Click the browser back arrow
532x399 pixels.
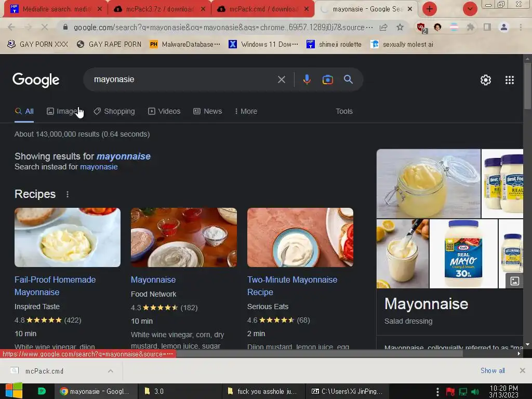click(x=11, y=27)
